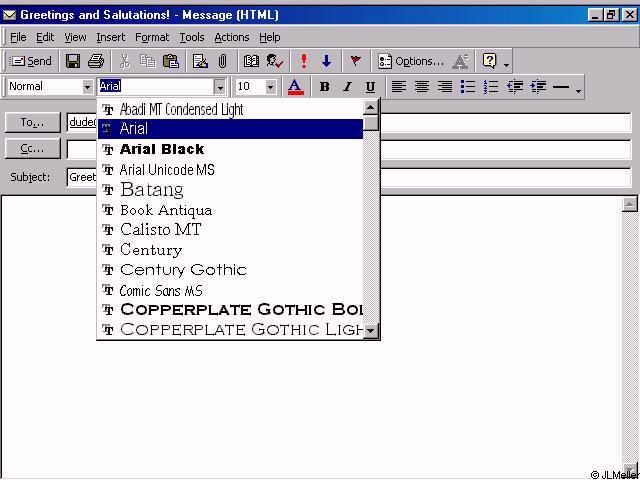Select Book Antiqua font
This screenshot has width=640, height=480.
[230, 210]
